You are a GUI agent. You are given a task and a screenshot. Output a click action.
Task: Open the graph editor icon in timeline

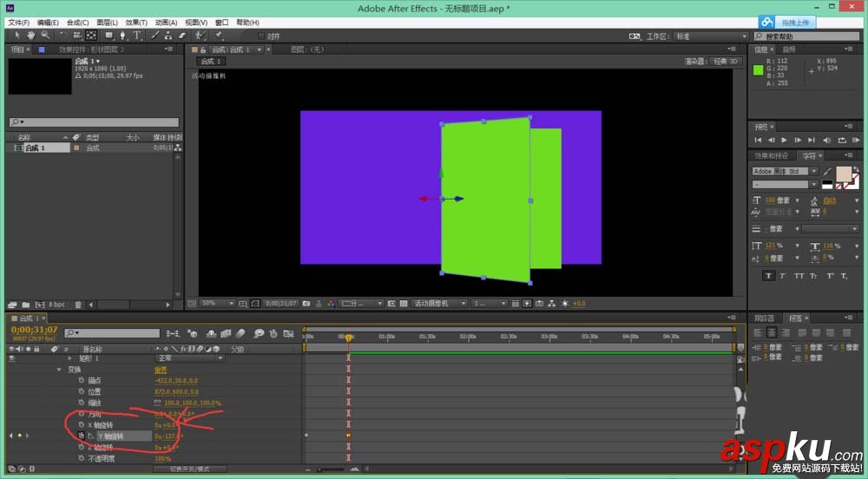point(288,333)
